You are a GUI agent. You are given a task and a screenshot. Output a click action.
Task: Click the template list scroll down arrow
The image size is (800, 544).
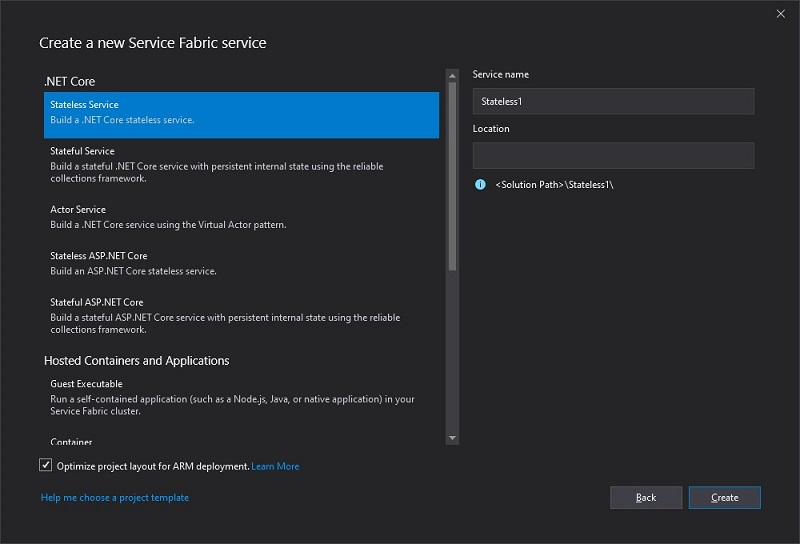coord(452,438)
